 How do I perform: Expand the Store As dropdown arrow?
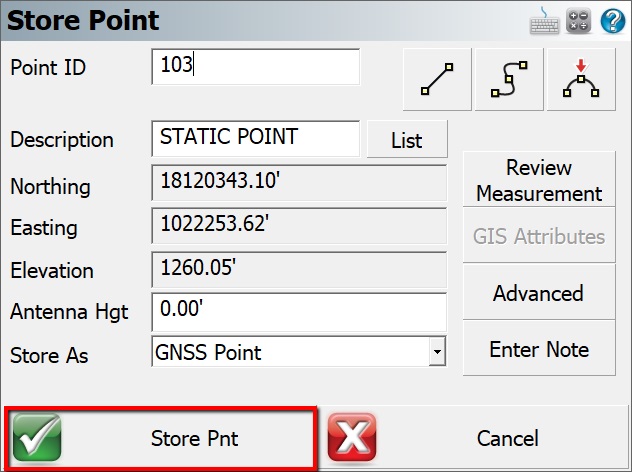436,352
